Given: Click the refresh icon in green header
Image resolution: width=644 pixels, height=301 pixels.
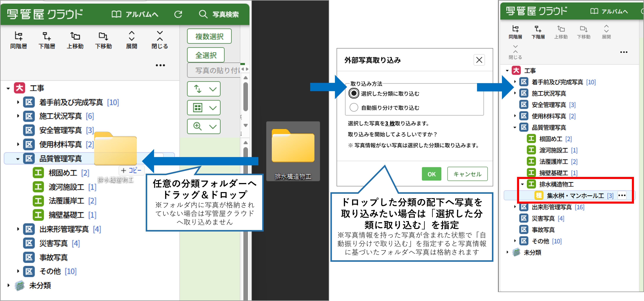Looking at the screenshot, I should click(178, 14).
